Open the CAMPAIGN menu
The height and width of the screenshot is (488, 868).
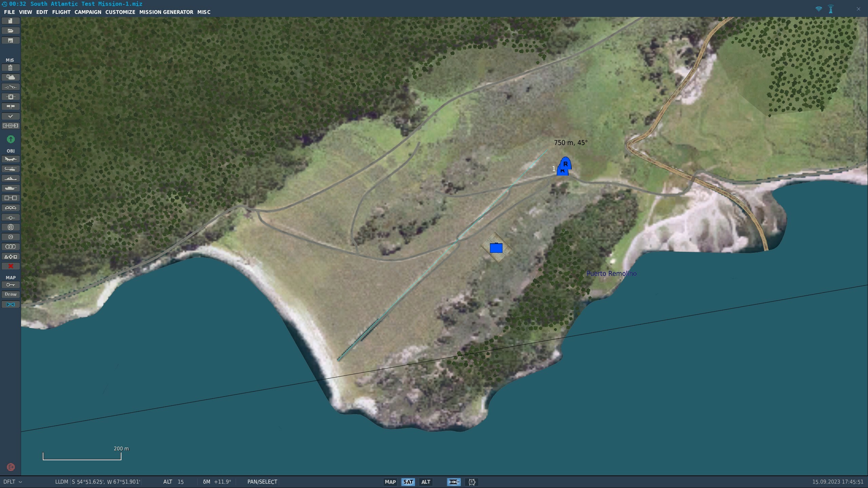88,12
